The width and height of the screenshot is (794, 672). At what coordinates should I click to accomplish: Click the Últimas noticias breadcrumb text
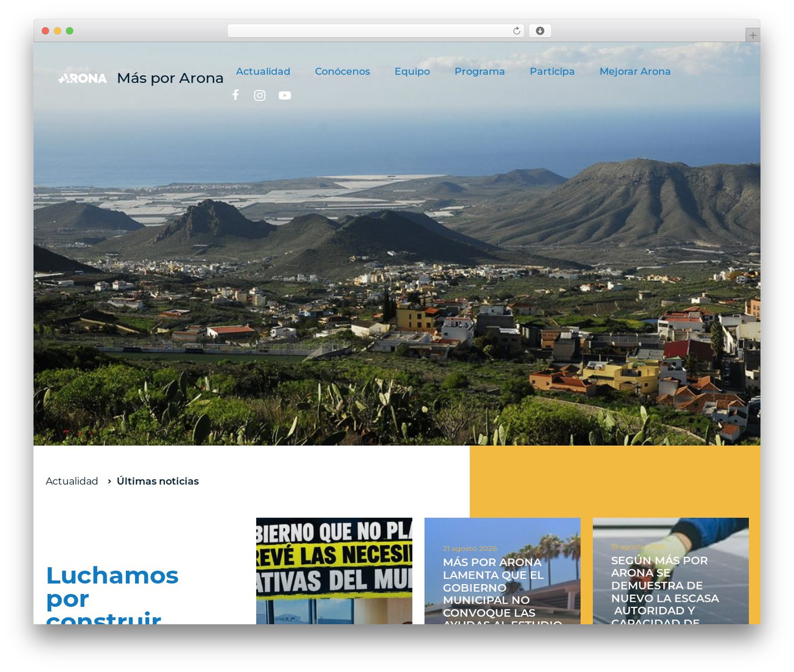coord(158,481)
